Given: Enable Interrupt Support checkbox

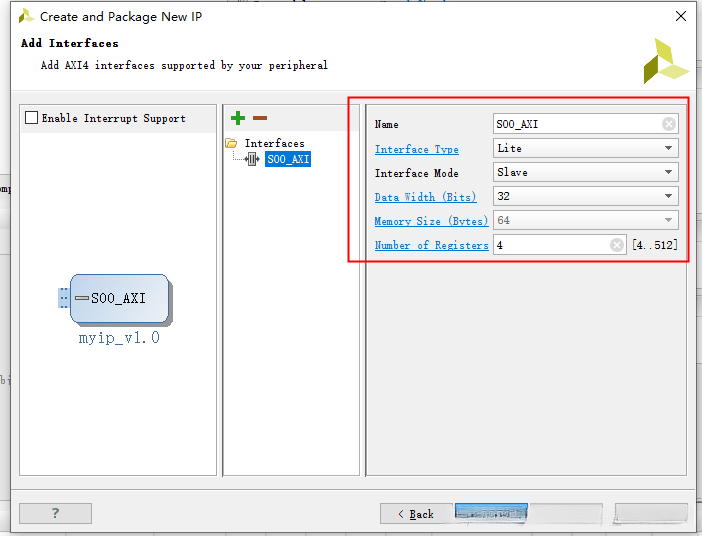Looking at the screenshot, I should click(31, 118).
